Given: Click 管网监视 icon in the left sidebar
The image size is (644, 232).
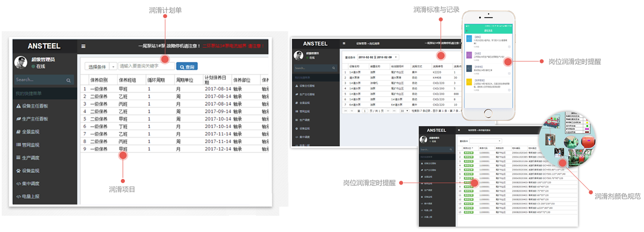Looking at the screenshot, I should click(x=18, y=145).
